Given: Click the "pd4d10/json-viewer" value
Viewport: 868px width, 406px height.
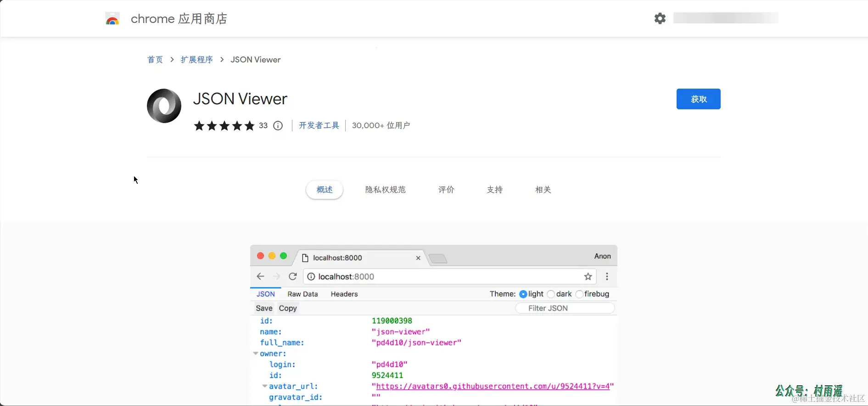Looking at the screenshot, I should 416,343.
